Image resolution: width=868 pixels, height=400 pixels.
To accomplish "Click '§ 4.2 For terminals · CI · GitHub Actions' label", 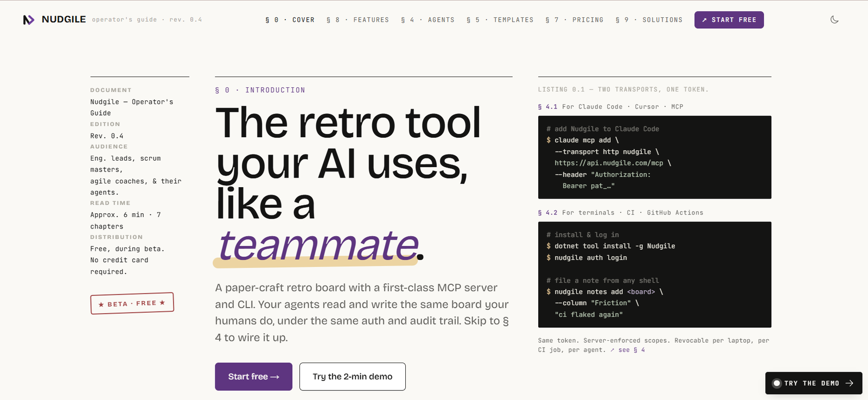I will click(x=620, y=213).
